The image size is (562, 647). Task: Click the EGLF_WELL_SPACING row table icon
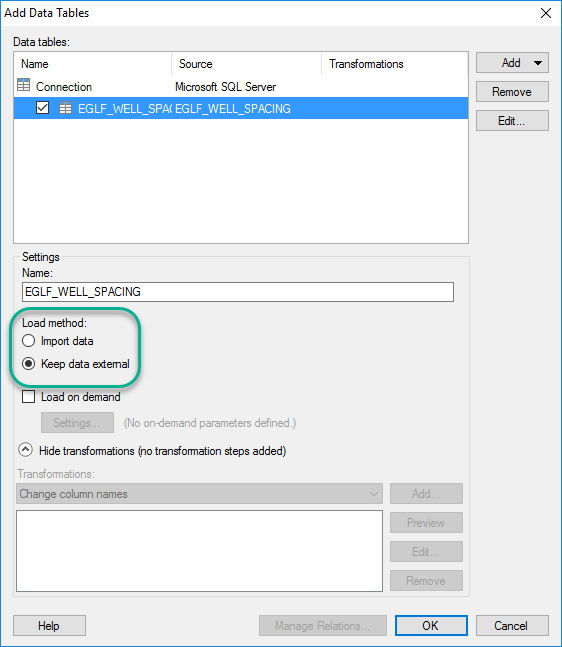[x=65, y=108]
